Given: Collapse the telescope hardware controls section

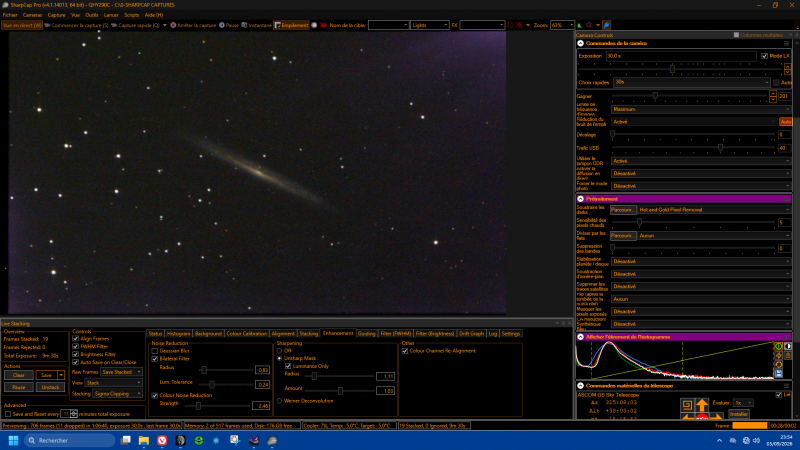Looking at the screenshot, I should (581, 386).
